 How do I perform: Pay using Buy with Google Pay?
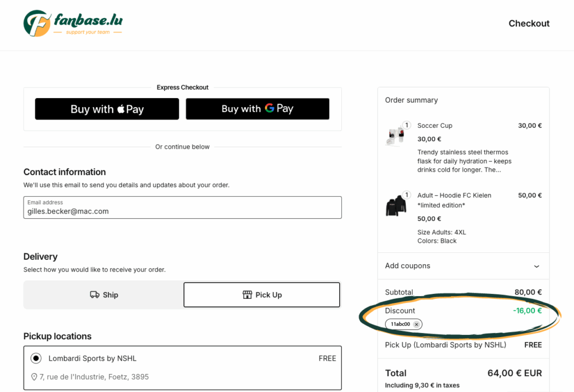257,109
